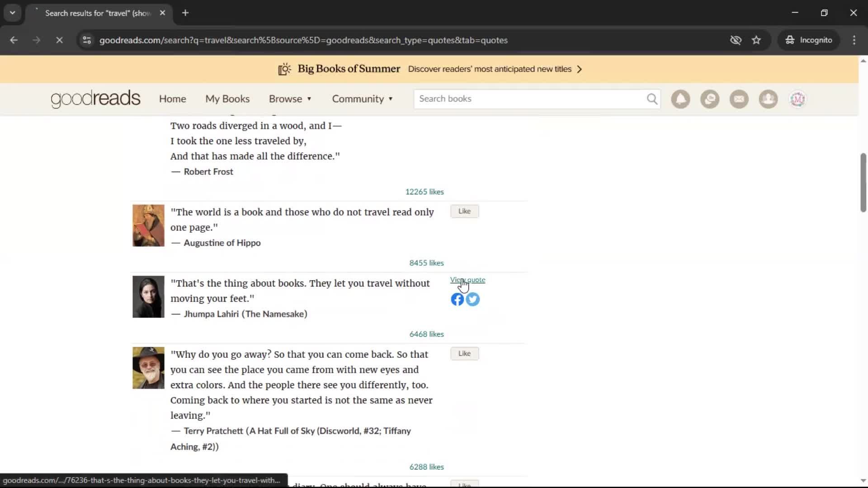Open The Namesake book link
Screen dimensions: 868x488
(274, 314)
